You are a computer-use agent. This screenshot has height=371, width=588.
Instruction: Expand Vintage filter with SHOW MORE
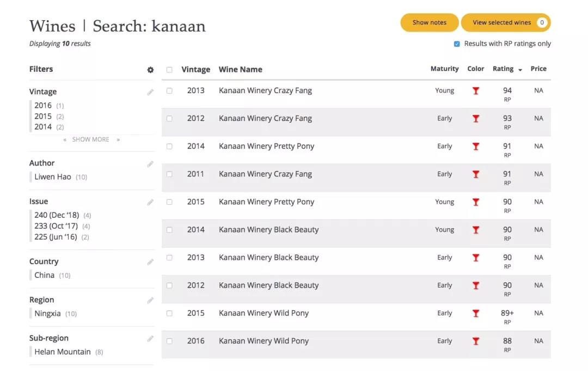91,139
